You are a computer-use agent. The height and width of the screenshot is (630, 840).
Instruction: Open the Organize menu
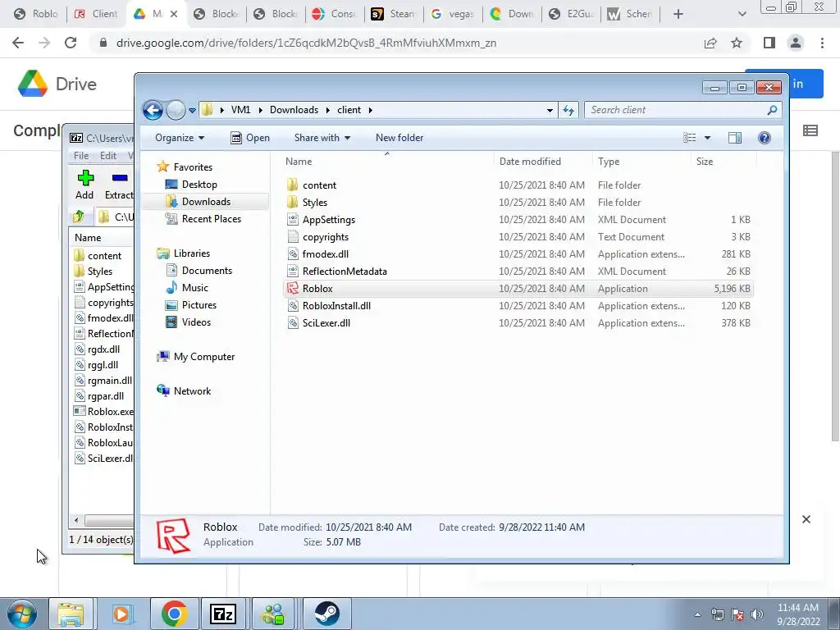pos(180,138)
